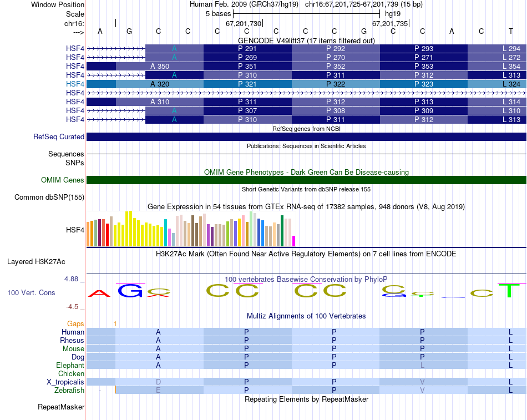Click Short Genetic Variants dbSNP 155 title
Screen dimensions: 527x420
point(306,189)
